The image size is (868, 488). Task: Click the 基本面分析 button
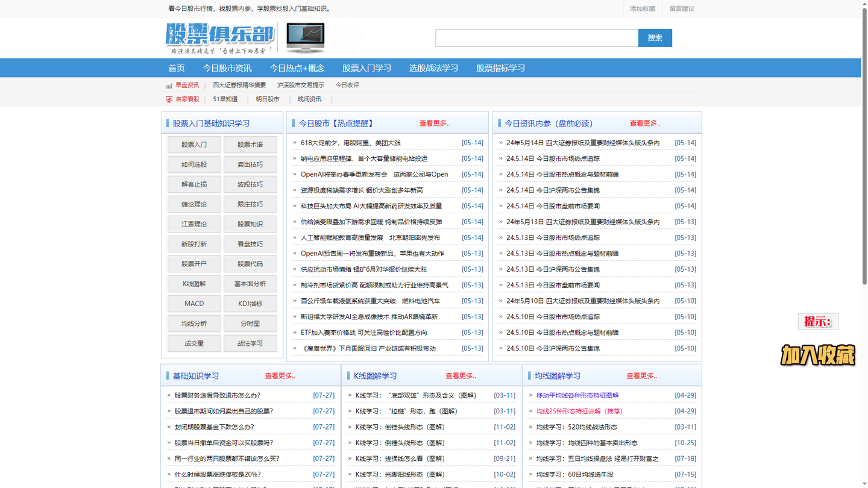pos(250,284)
